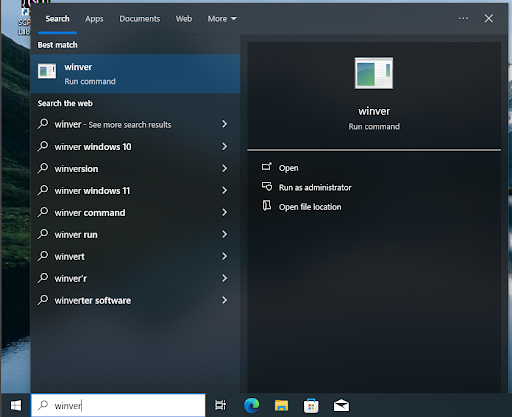Open the winver best match result
This screenshot has height=417, width=512.
[x=135, y=74]
